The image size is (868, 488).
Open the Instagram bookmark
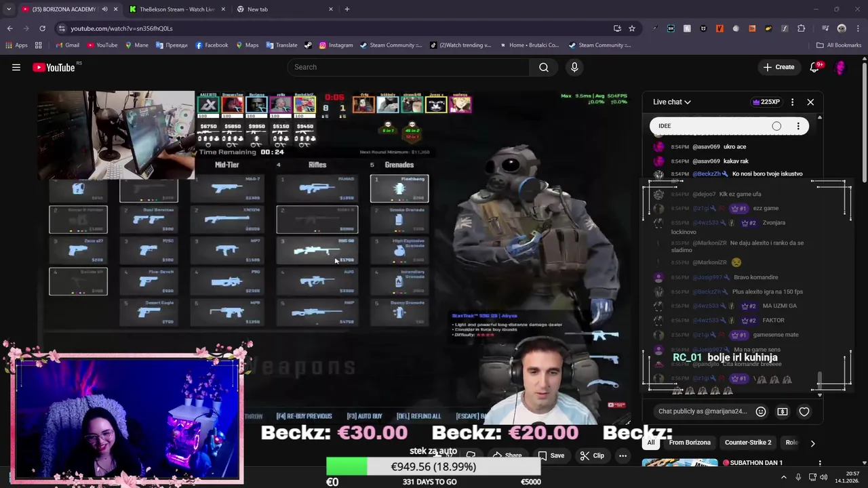[336, 45]
